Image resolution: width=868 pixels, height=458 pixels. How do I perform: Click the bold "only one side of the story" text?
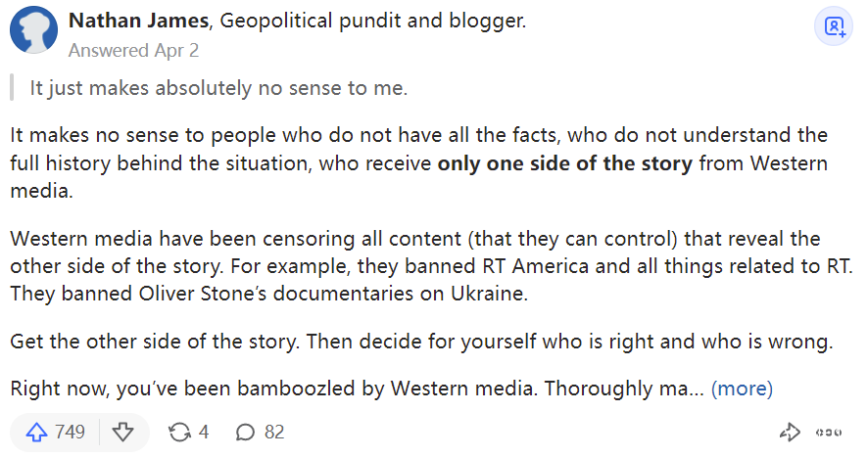click(x=566, y=163)
